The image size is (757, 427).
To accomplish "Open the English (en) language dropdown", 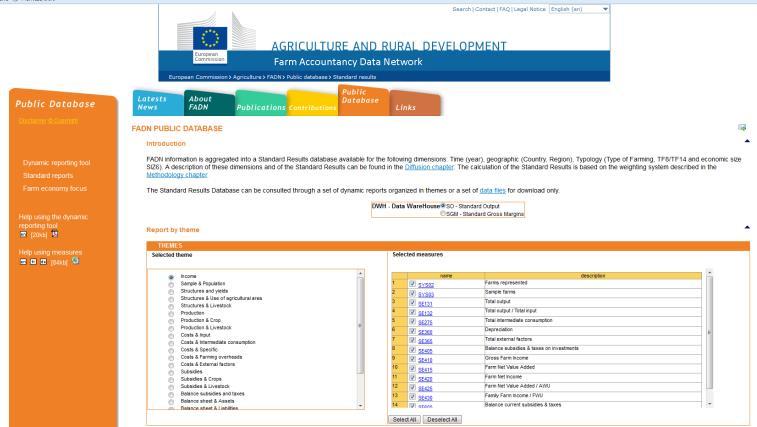I will (579, 9).
